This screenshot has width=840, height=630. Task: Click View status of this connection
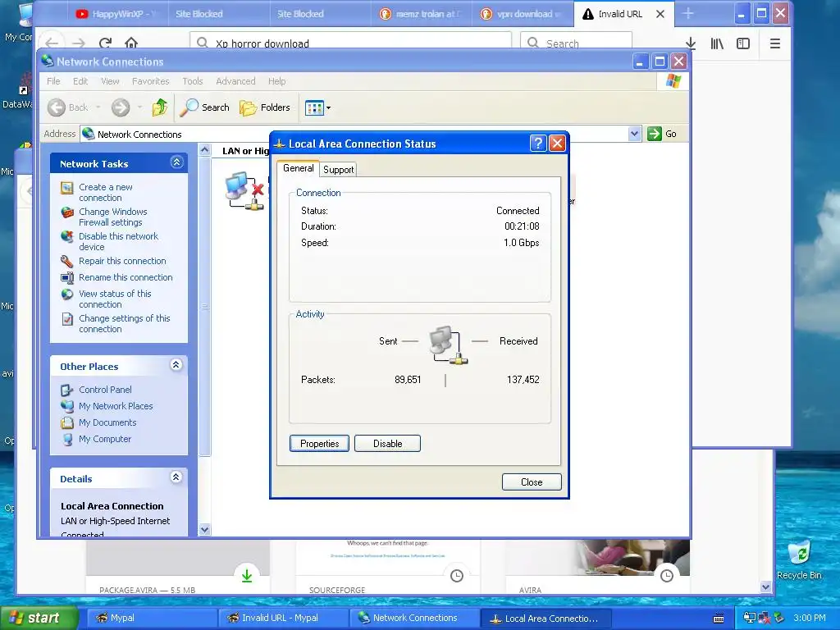115,299
